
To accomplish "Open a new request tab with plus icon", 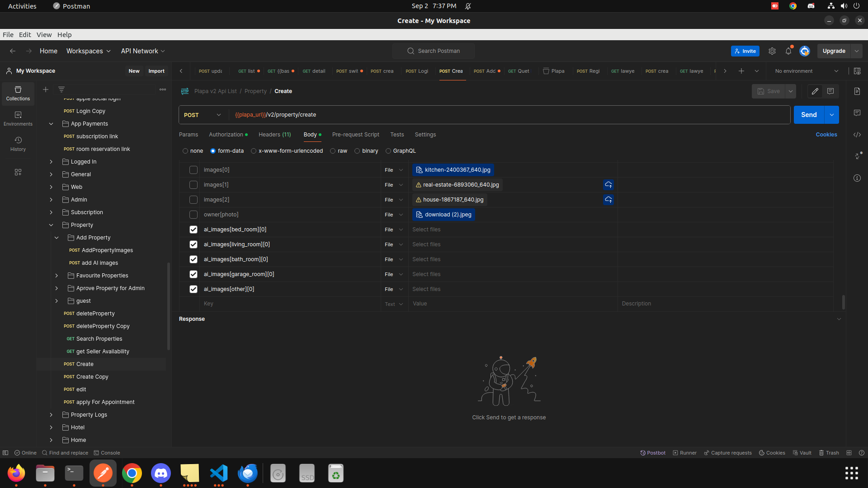I will [x=741, y=71].
